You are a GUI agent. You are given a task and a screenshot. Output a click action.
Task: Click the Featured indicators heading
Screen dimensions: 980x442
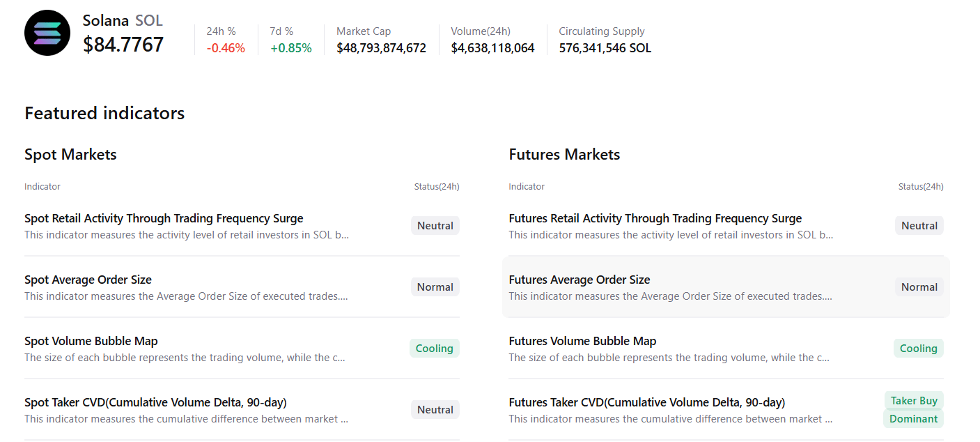click(x=104, y=113)
